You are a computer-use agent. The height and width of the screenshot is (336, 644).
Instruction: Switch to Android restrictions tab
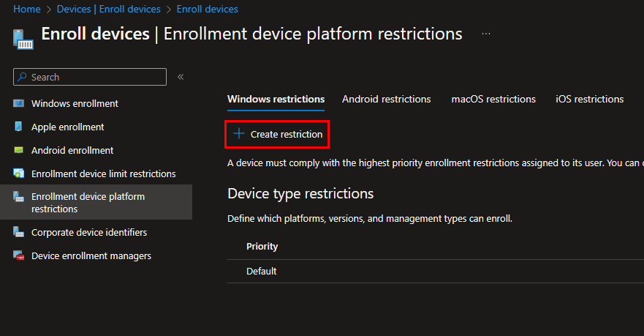point(386,99)
